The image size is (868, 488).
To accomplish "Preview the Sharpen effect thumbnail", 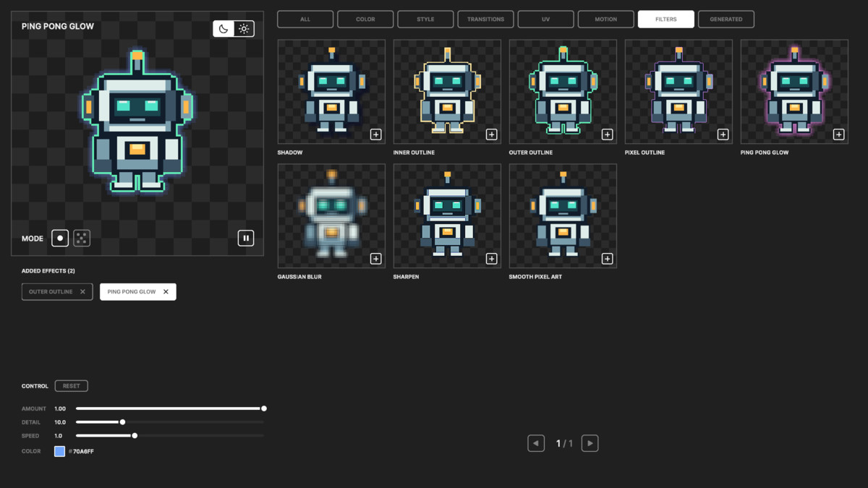I will pyautogui.click(x=447, y=216).
